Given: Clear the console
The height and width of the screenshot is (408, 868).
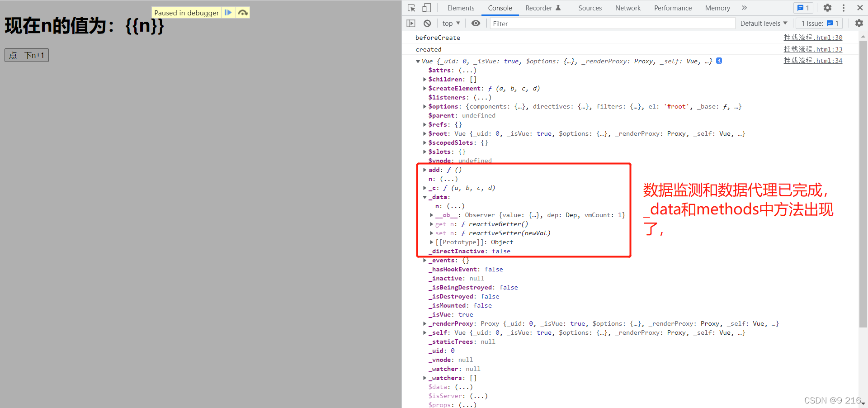Looking at the screenshot, I should point(427,24).
